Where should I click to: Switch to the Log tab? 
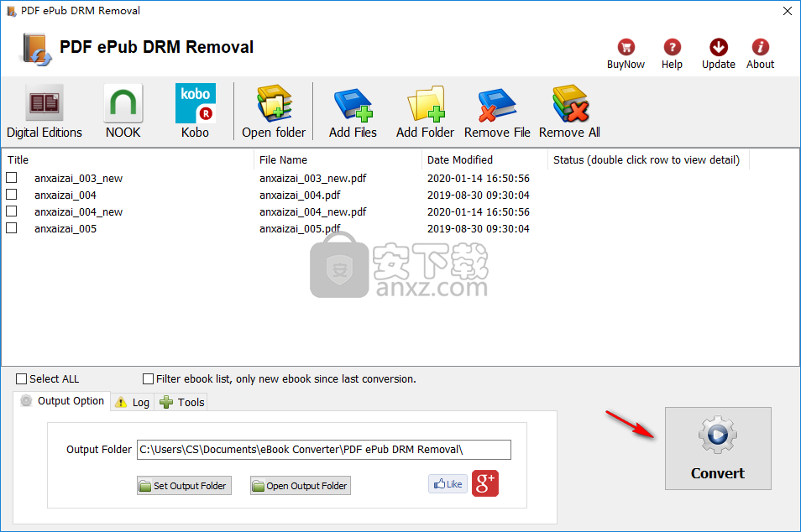pyautogui.click(x=133, y=402)
